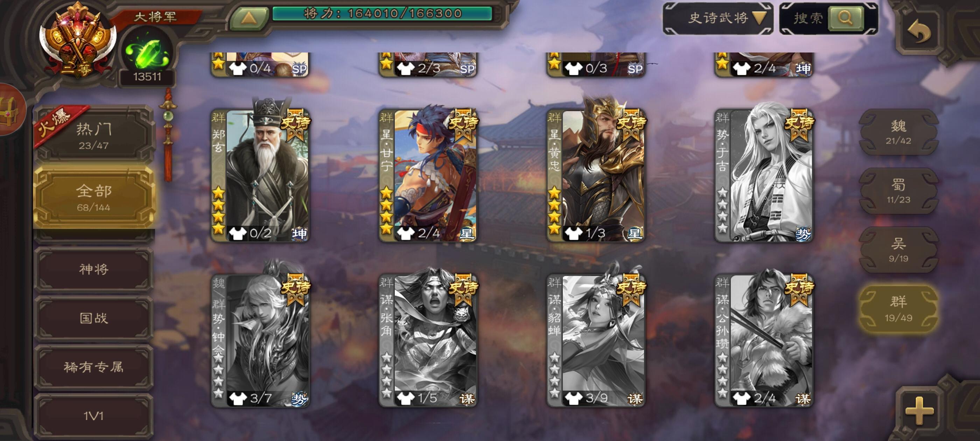Select the 吴 faction filter
Viewport: 980px width, 441px height.
(898, 250)
